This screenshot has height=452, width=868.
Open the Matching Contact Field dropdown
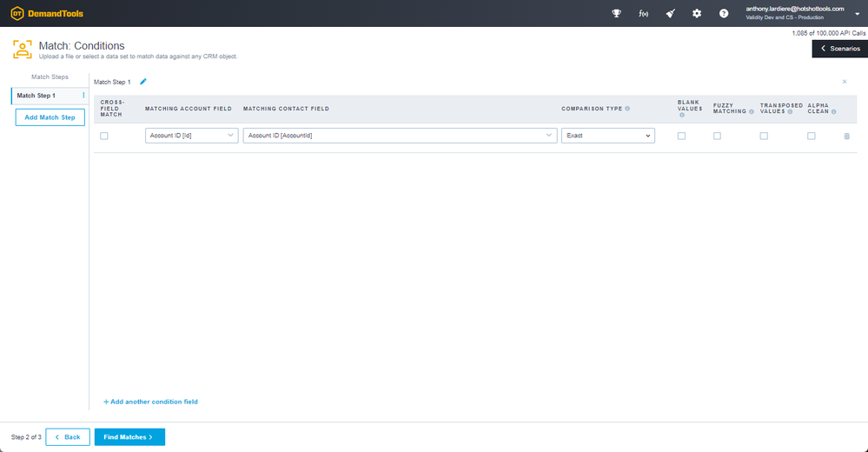pos(400,136)
